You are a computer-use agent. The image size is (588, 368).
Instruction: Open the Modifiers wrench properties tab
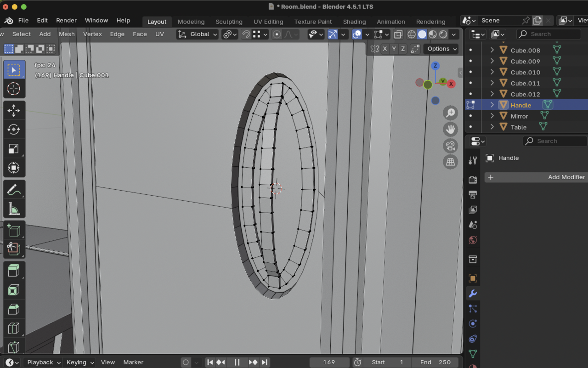tap(473, 294)
